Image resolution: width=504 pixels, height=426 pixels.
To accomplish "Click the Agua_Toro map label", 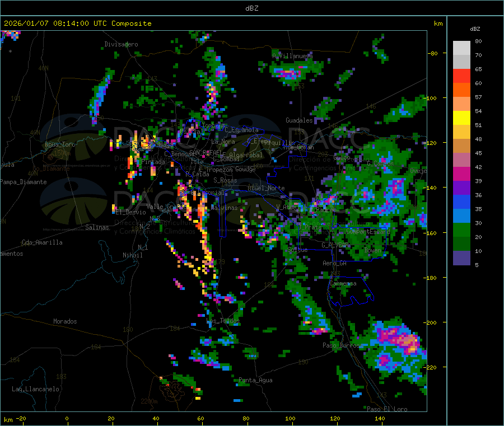I will [60, 144].
